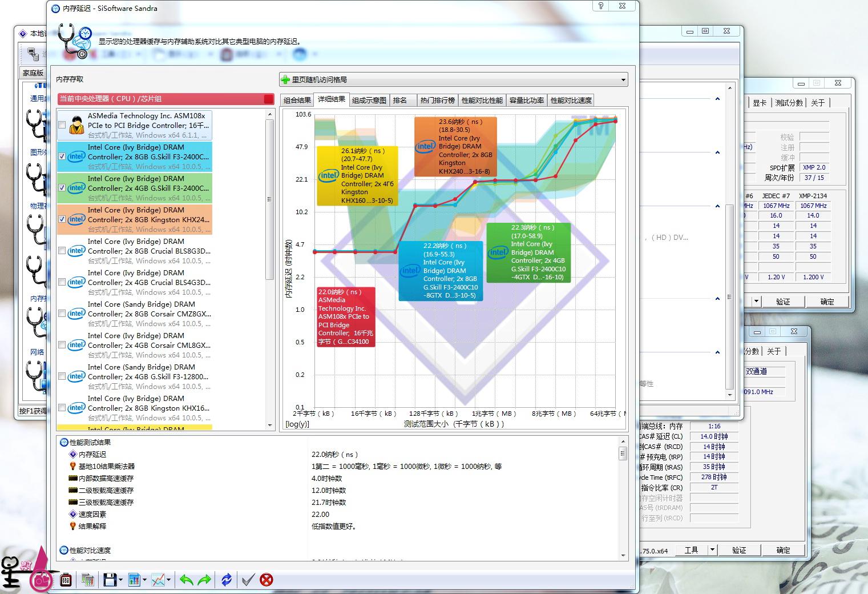Open dropdown arrow left of 验证 in SPD window

(756, 302)
